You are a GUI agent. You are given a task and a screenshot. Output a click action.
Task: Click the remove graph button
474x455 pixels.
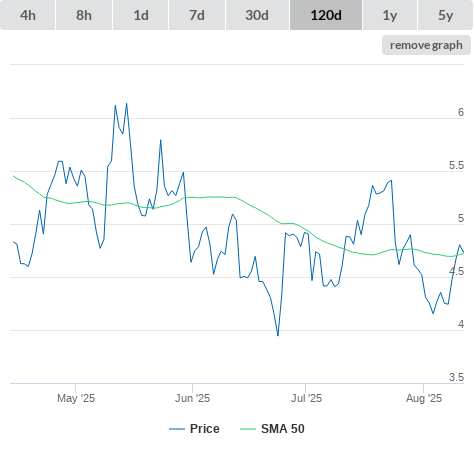426,45
